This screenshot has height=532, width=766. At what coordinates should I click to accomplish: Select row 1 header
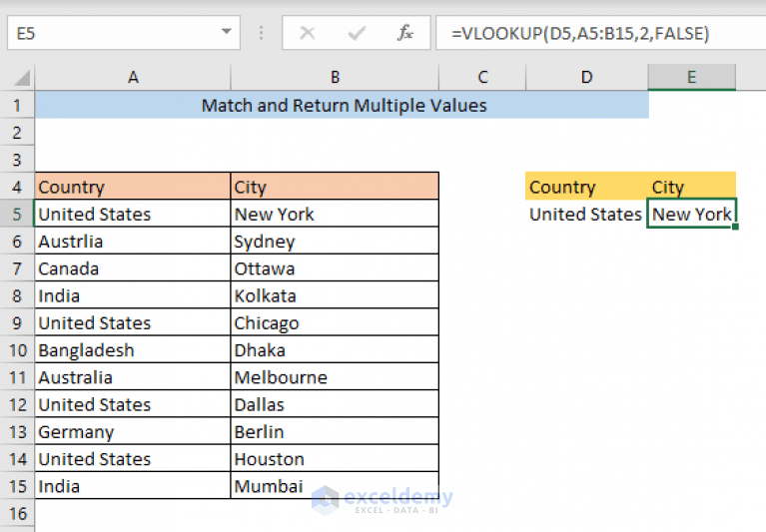(17, 105)
